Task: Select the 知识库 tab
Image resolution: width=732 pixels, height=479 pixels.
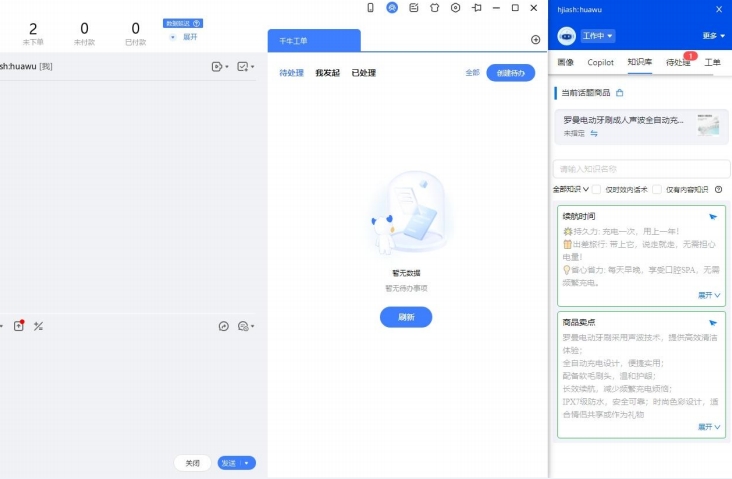Action: pos(639,62)
